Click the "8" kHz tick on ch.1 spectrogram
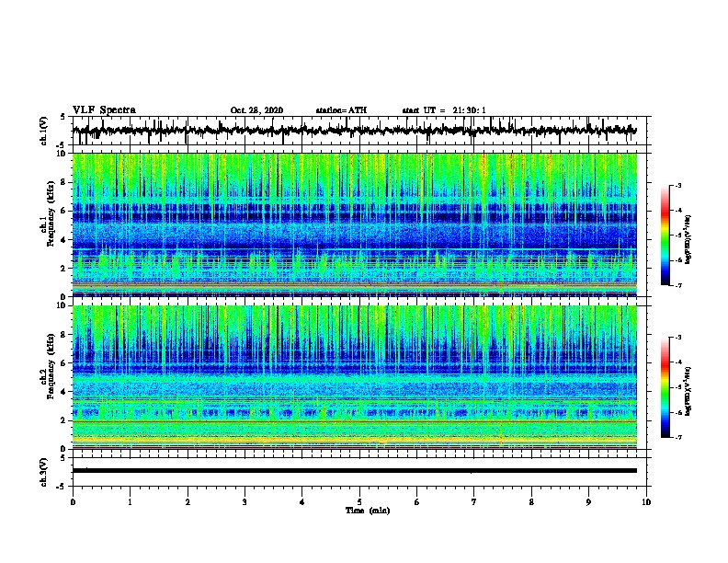 click(63, 182)
